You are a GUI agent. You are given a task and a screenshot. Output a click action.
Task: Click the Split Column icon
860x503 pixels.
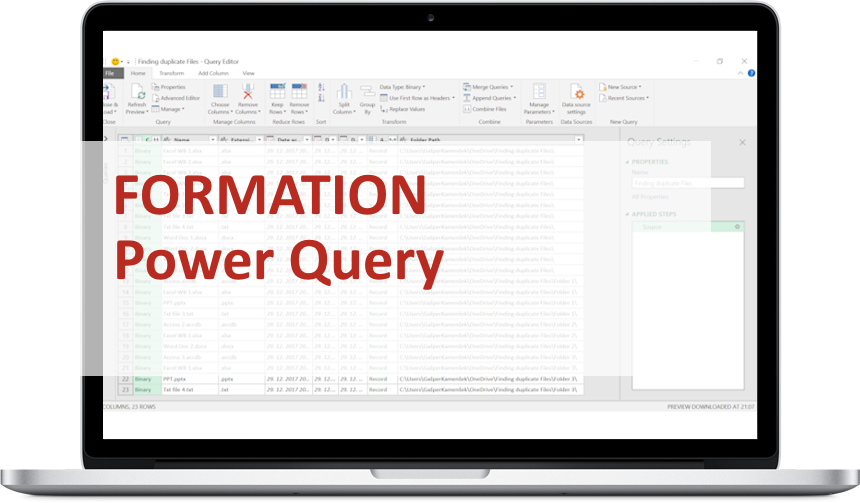pyautogui.click(x=344, y=93)
